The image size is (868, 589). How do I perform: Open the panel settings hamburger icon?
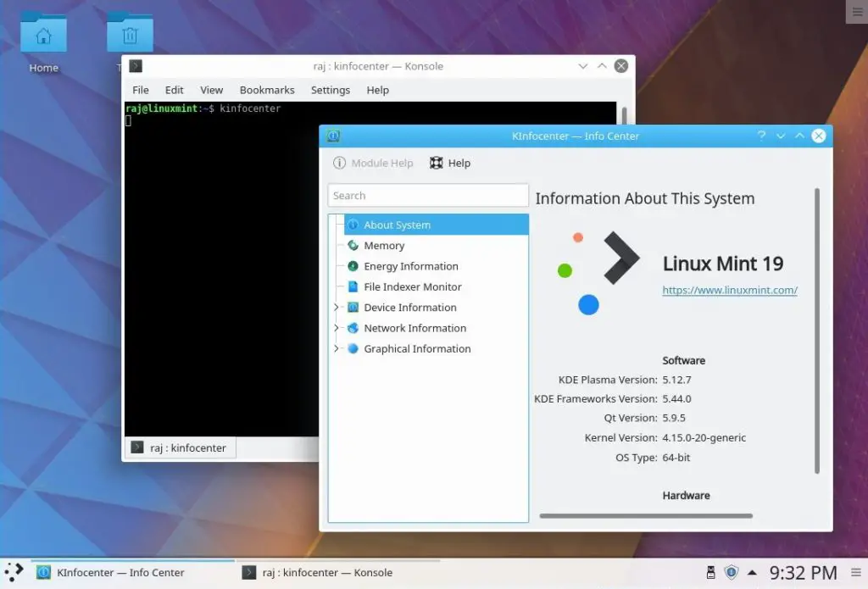856,572
